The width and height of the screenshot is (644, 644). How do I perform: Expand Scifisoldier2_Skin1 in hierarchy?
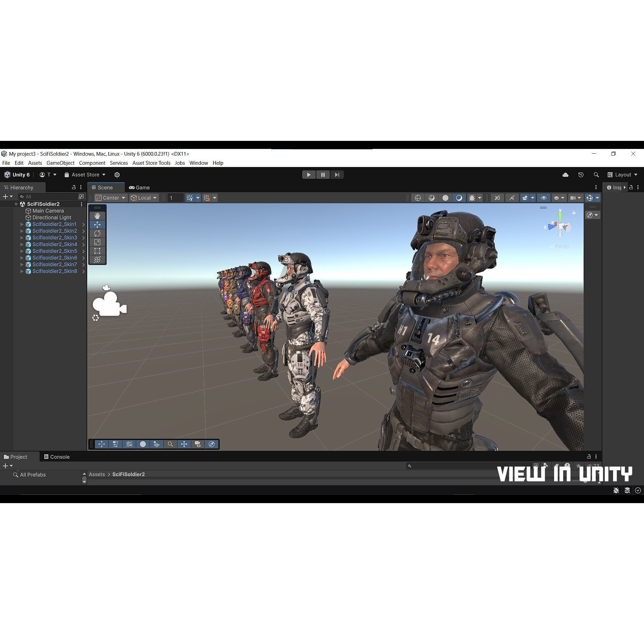(x=22, y=224)
